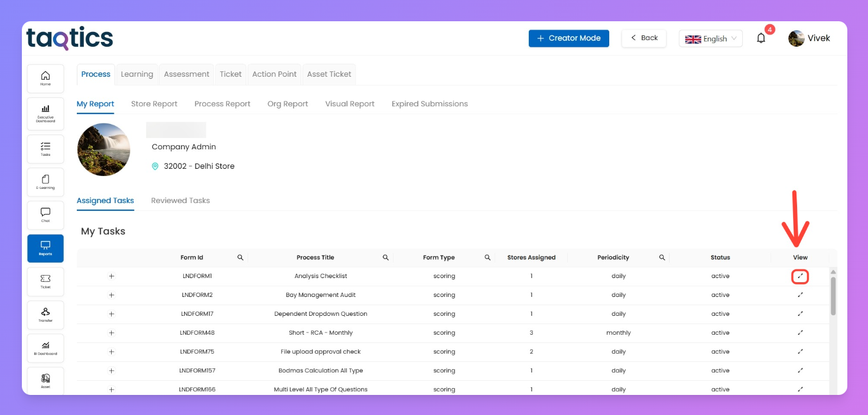
Task: Click the view icon for Analysis Checklist
Action: (x=800, y=276)
